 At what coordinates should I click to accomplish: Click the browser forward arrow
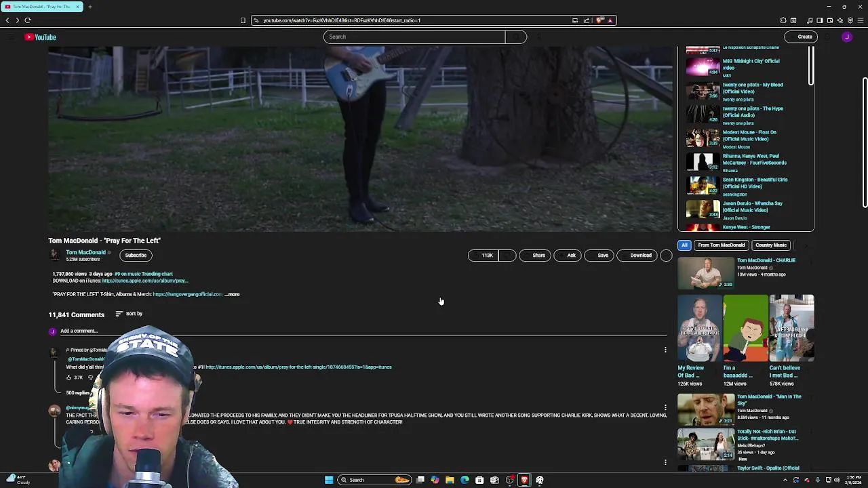17,20
